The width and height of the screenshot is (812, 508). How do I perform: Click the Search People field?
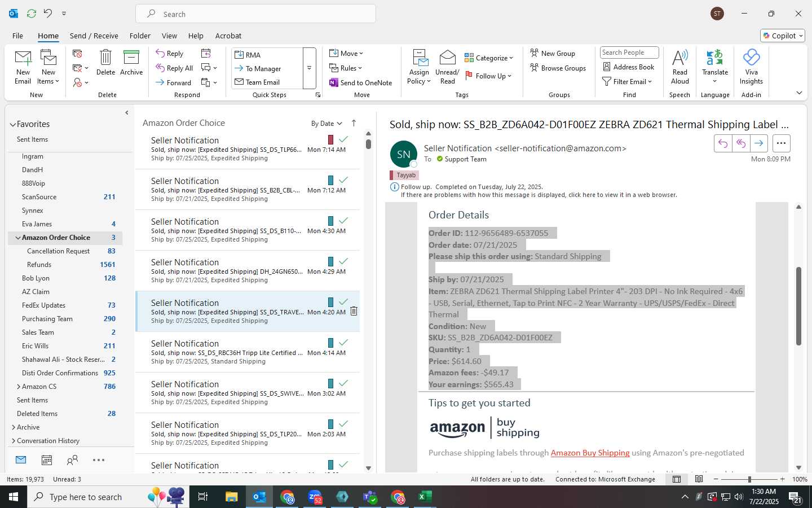629,52
